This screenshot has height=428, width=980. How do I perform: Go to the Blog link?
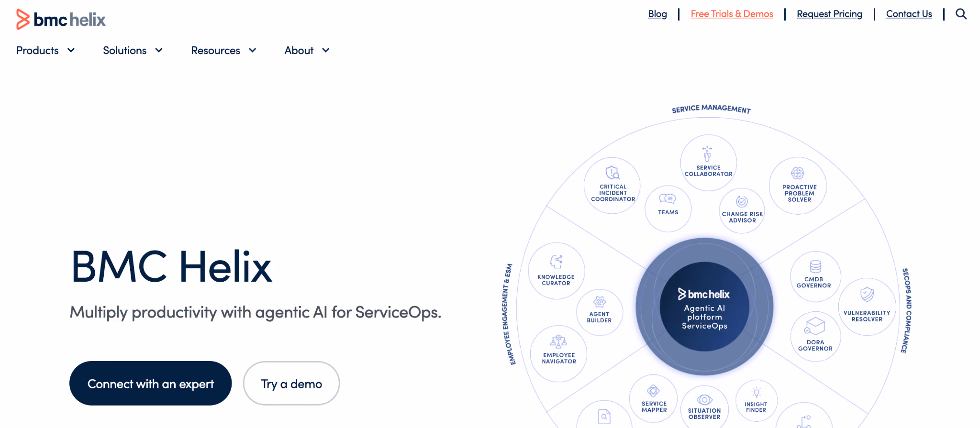[657, 14]
